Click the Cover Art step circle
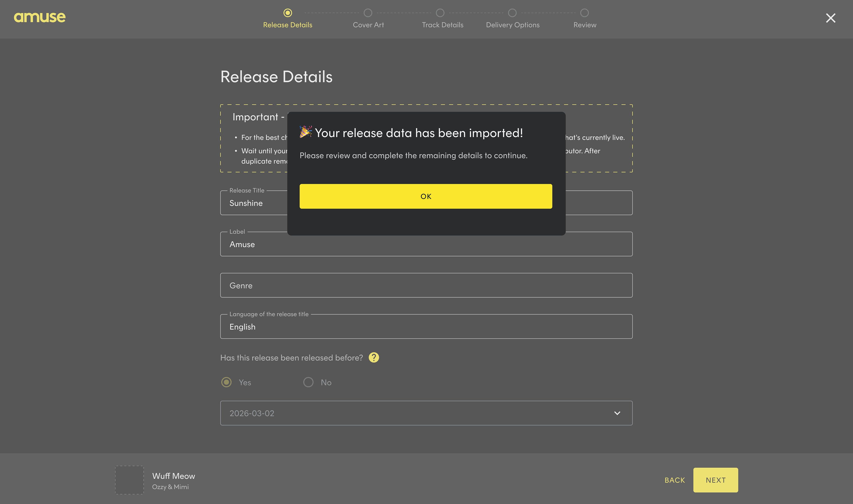The image size is (853, 504). click(368, 13)
